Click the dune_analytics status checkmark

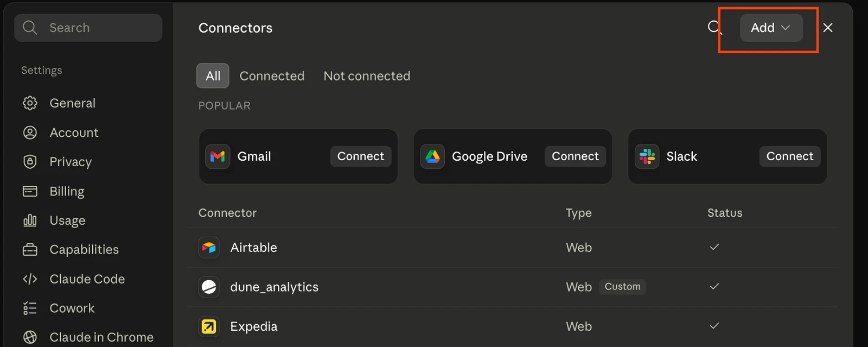coord(714,286)
